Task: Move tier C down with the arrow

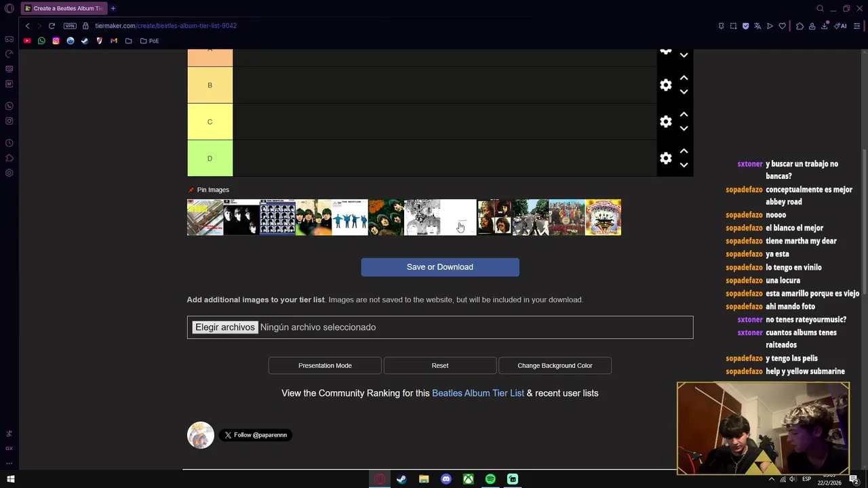Action: [x=684, y=129]
